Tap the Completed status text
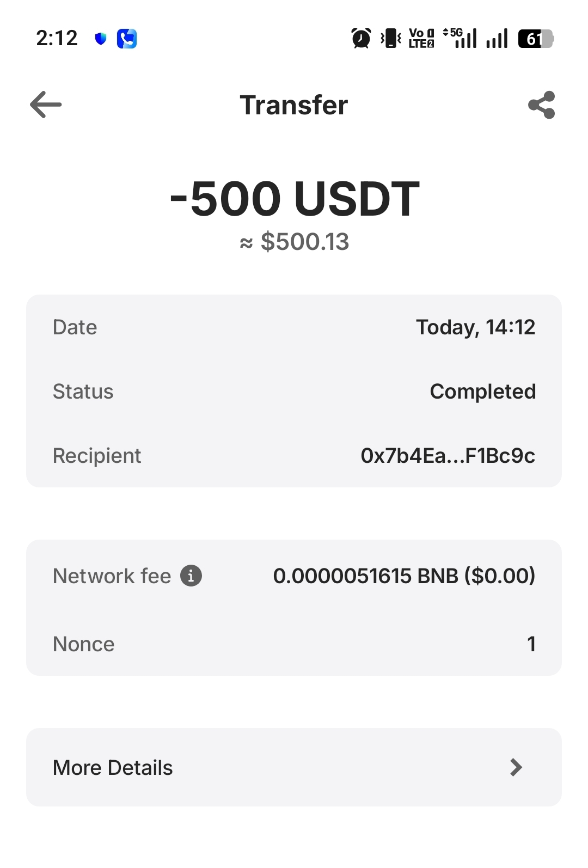This screenshot has width=588, height=868. coord(482,392)
